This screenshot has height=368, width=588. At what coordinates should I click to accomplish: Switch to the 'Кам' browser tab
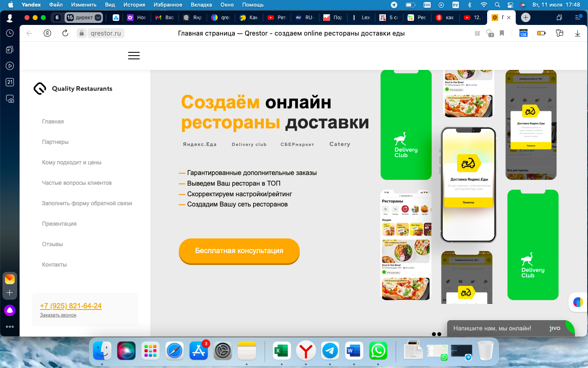coord(249,18)
